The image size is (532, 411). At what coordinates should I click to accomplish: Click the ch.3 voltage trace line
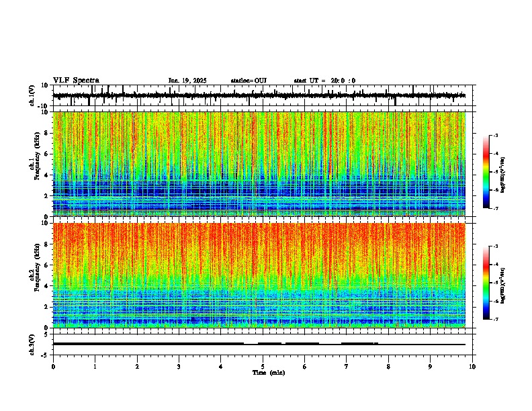[259, 344]
